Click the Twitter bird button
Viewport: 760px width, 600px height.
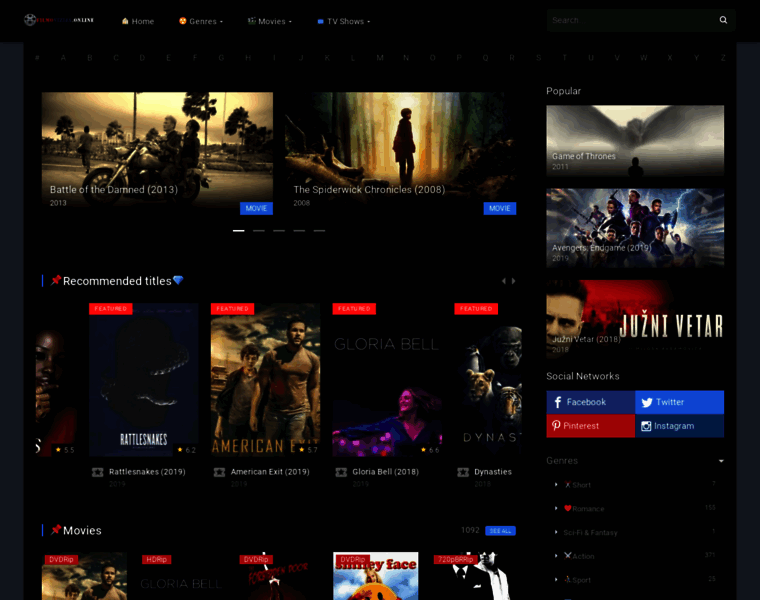[680, 402]
